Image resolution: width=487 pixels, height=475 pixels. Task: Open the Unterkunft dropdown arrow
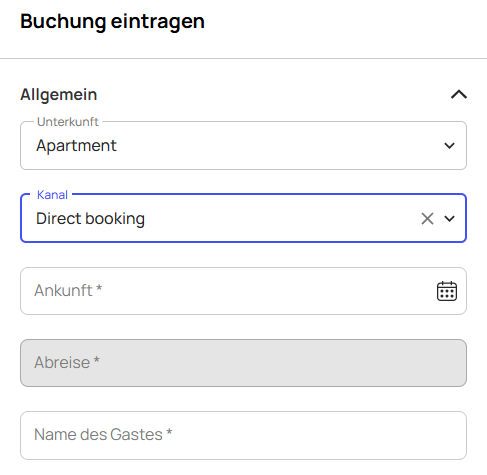tap(449, 146)
